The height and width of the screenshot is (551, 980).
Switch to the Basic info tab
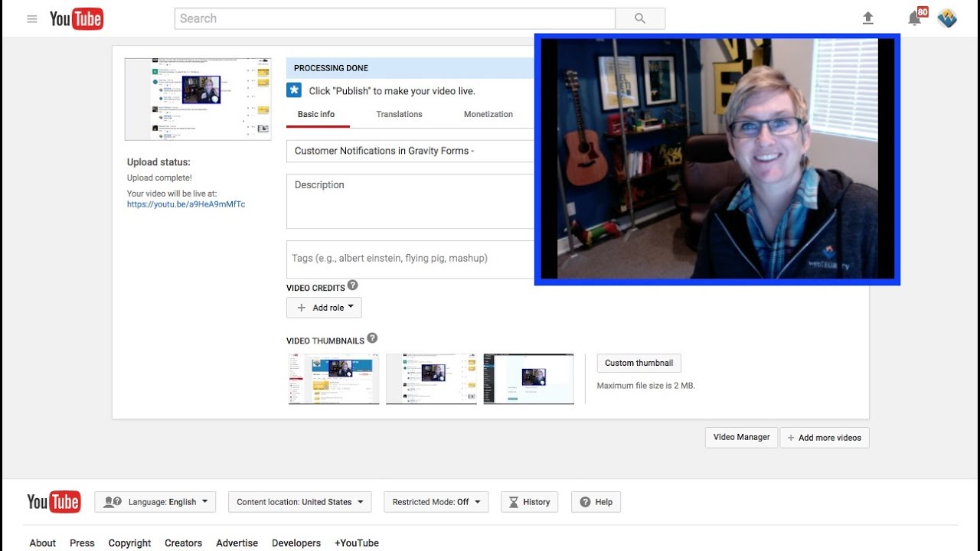click(316, 114)
